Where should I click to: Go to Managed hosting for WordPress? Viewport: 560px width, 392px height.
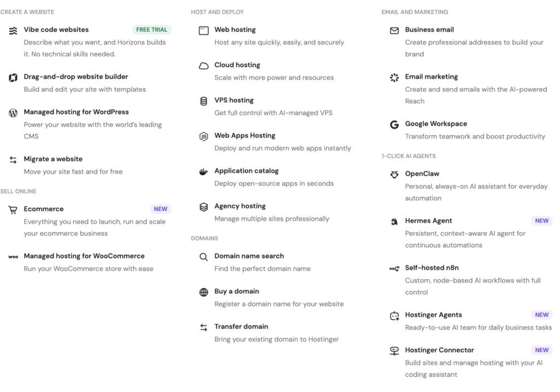pos(76,112)
